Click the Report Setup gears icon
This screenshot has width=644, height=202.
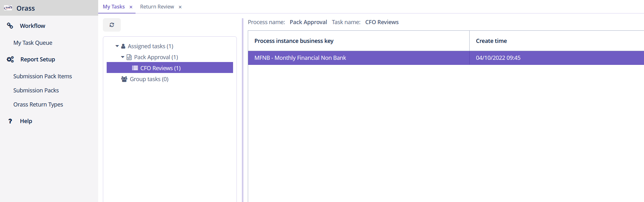coord(10,59)
